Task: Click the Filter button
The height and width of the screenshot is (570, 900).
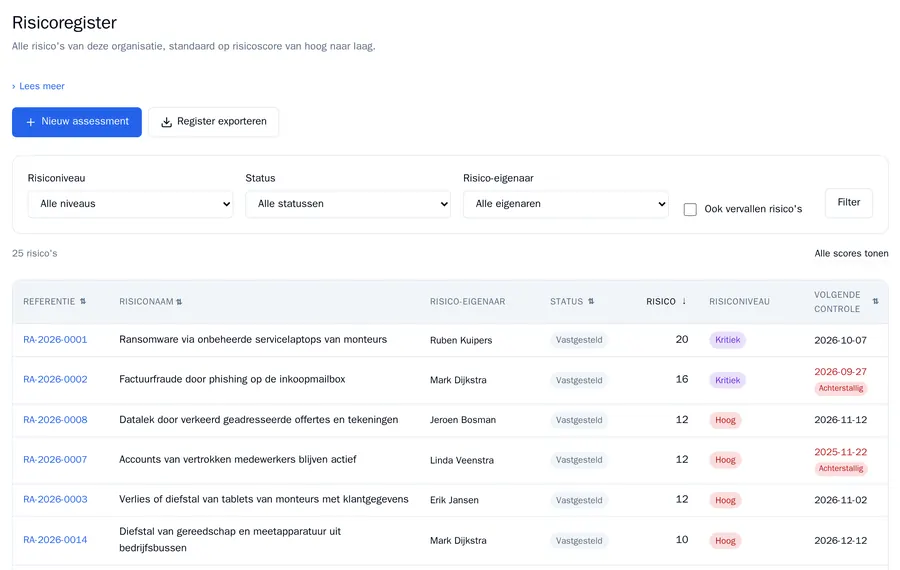Action: point(849,203)
